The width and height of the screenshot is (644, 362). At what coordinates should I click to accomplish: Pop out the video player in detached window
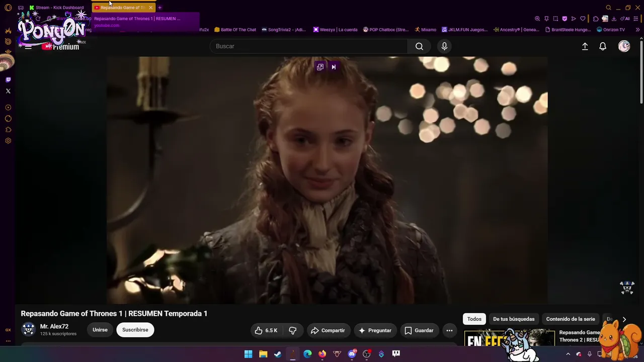coord(320,67)
